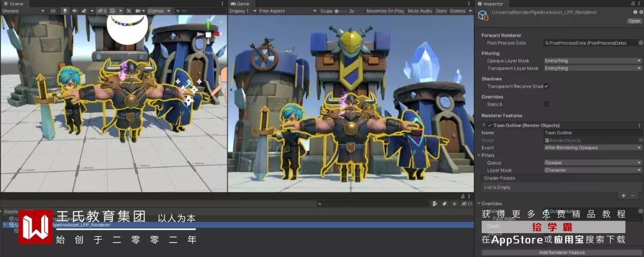Open Display 1 dropdown
The width and height of the screenshot is (644, 257).
[243, 11]
